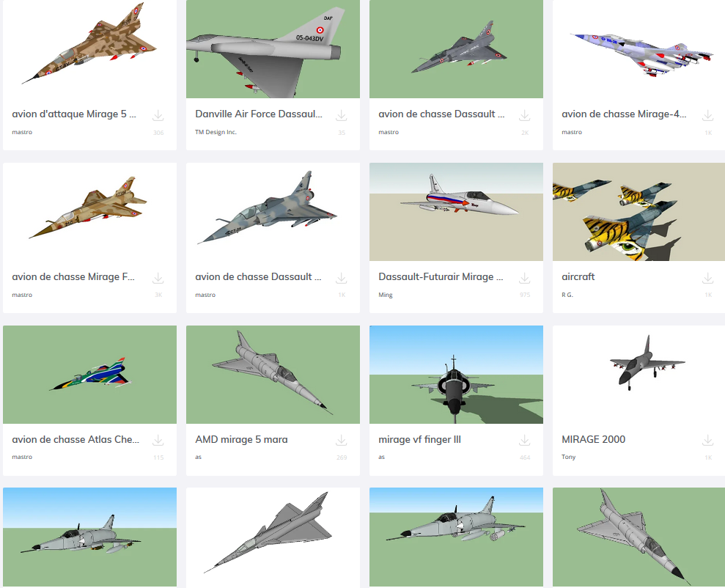Viewport: 725px width, 588px height.
Task: Open author TM Design Inc. profile
Action: [x=216, y=132]
